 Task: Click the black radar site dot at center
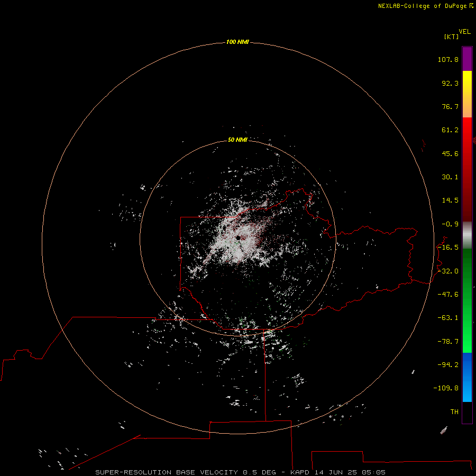[x=239, y=237]
